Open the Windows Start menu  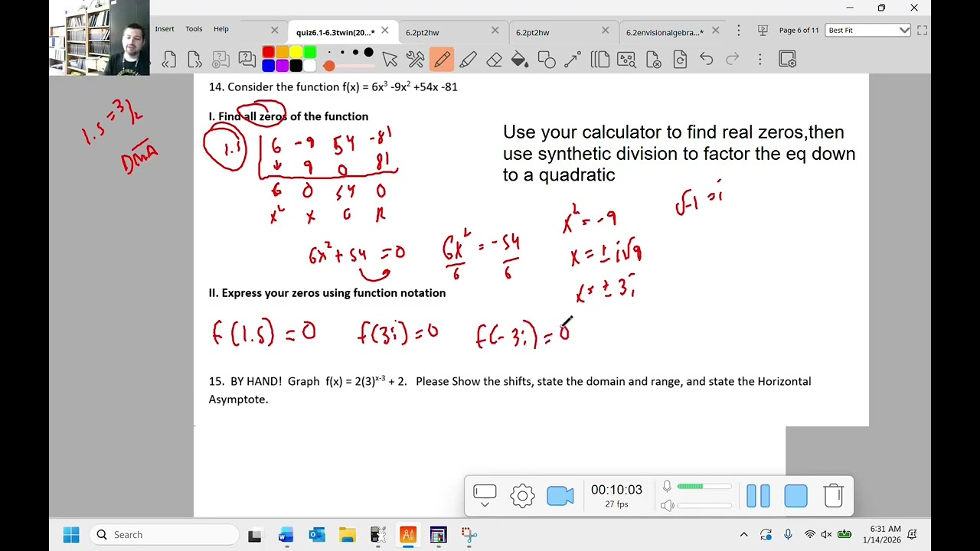tap(71, 535)
